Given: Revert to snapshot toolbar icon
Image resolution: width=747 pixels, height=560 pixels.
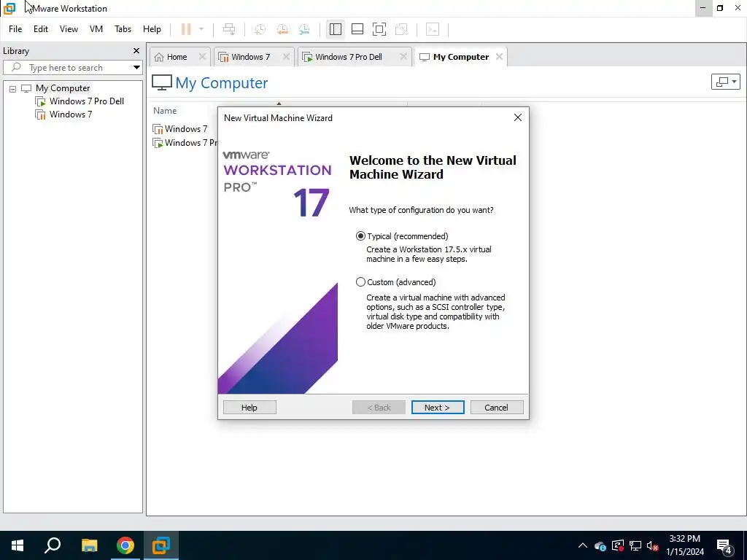Looking at the screenshot, I should pos(282,29).
